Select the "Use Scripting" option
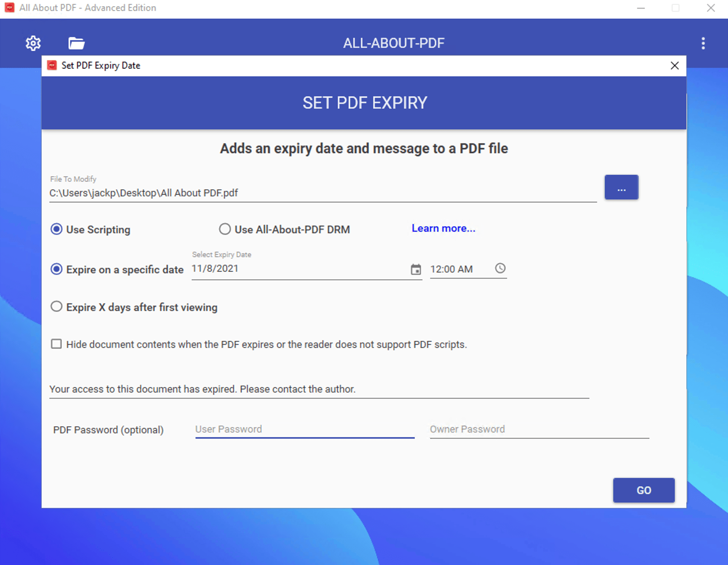The image size is (728, 565). coord(56,229)
